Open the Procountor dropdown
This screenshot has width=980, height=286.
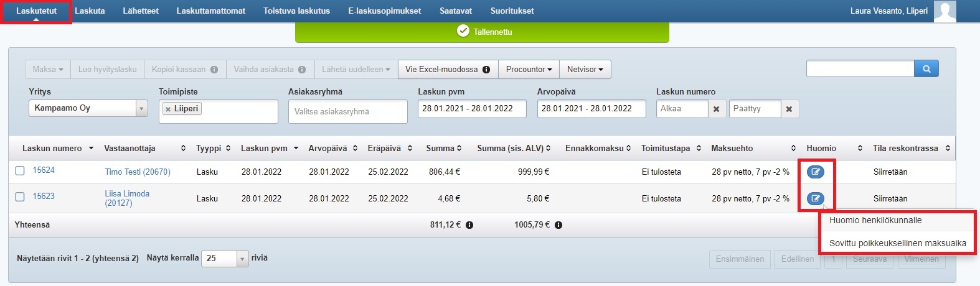tap(529, 70)
